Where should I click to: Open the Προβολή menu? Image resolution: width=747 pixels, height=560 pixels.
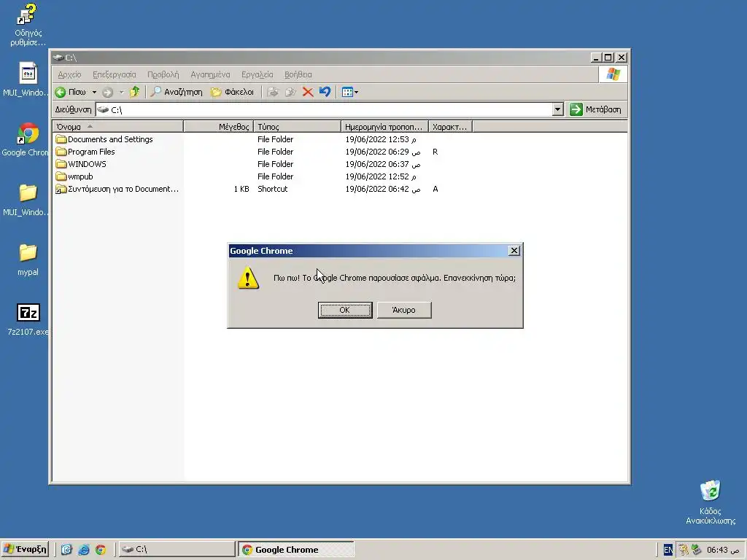coord(163,74)
